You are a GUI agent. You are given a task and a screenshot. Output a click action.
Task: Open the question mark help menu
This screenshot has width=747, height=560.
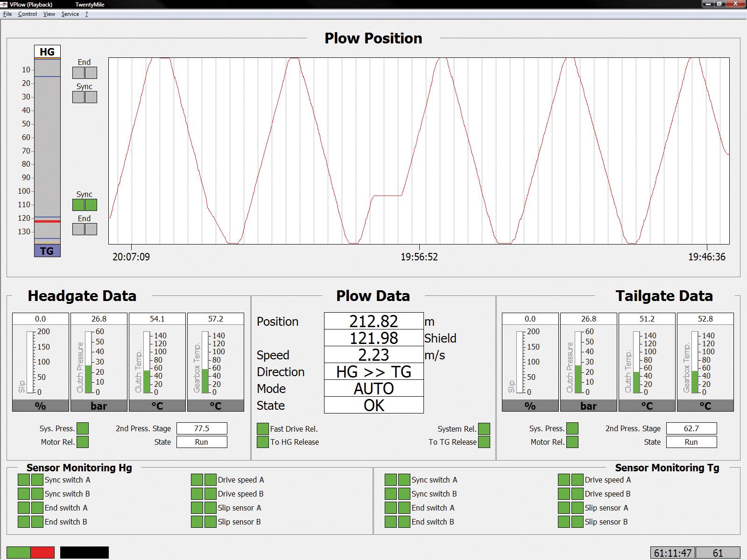point(86,14)
